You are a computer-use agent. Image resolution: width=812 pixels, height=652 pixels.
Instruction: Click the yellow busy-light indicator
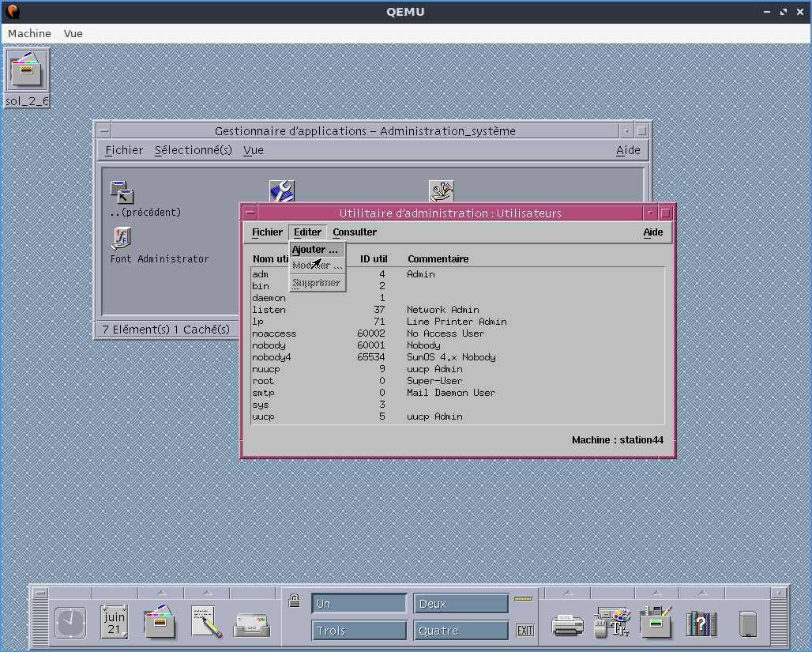524,599
